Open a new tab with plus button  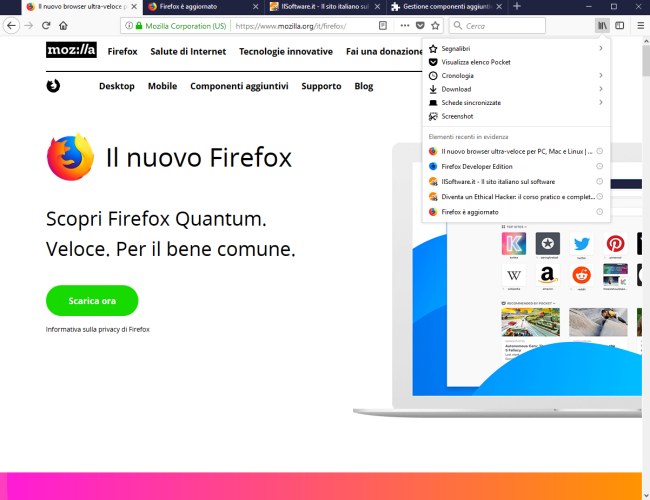[x=517, y=7]
